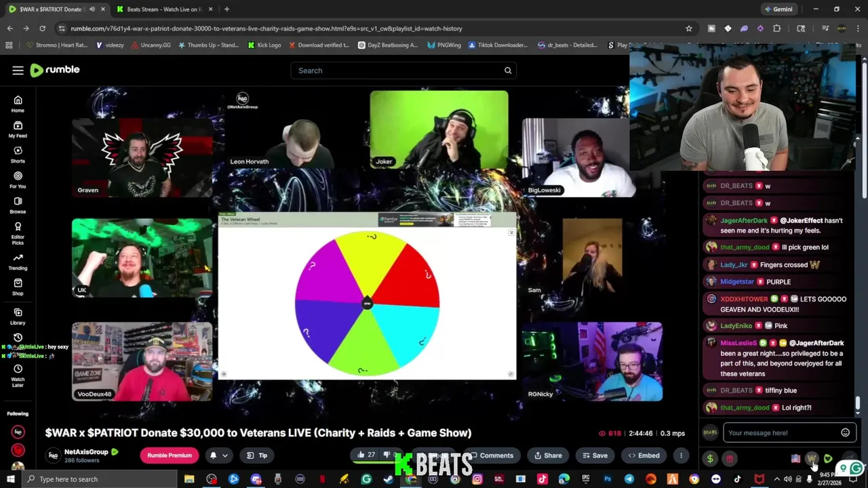The width and height of the screenshot is (868, 488).
Task: Open Trending in the sidebar
Action: coord(18,262)
